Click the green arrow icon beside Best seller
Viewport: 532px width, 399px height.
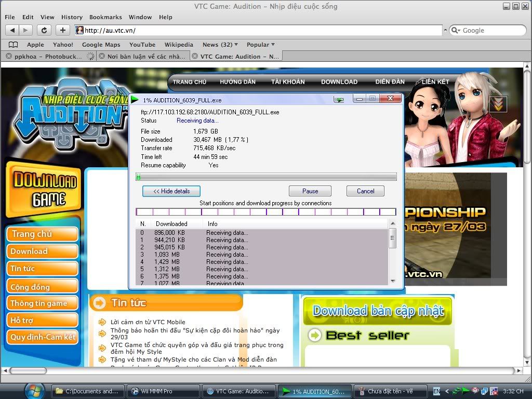(x=314, y=335)
